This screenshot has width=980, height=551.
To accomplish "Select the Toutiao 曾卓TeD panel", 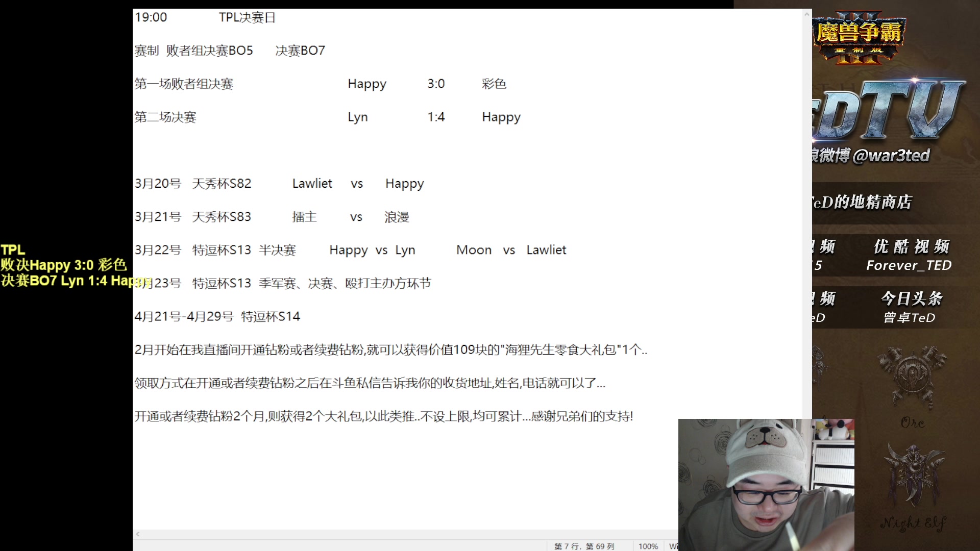I will tap(909, 307).
